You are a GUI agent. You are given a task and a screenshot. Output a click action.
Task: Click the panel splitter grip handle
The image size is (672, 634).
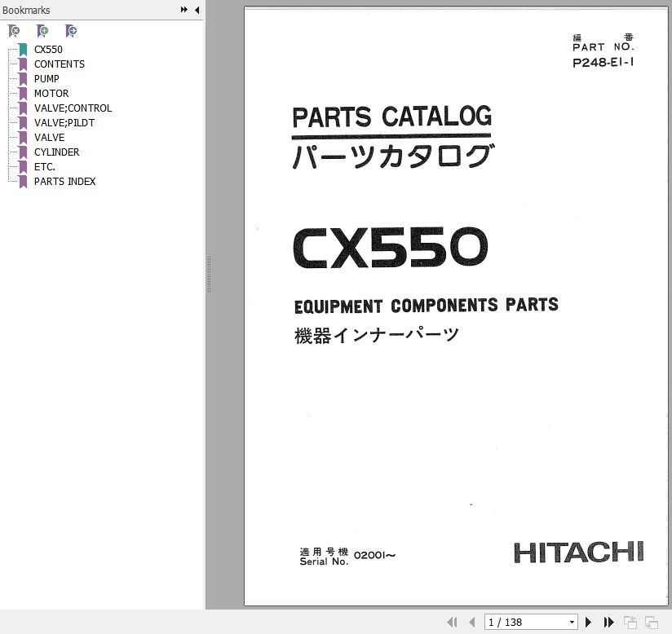coord(209,274)
